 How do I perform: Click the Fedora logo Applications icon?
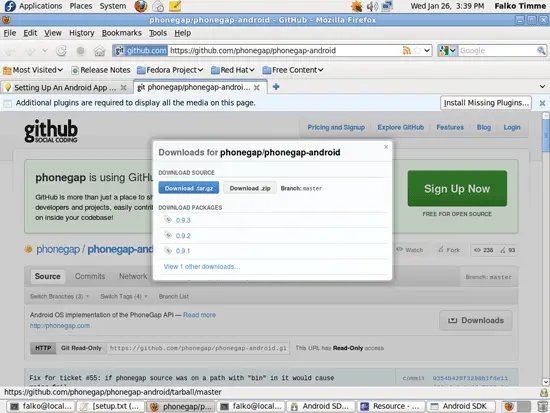click(x=9, y=6)
